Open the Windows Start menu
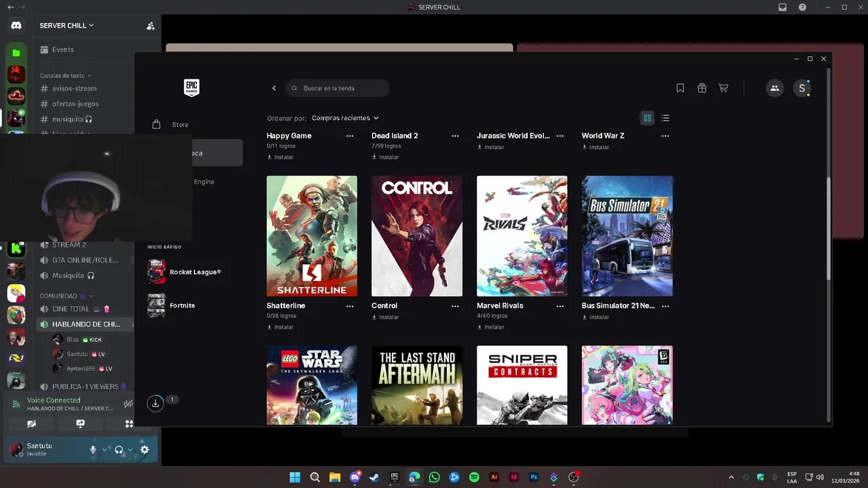The height and width of the screenshot is (488, 868). pos(295,477)
